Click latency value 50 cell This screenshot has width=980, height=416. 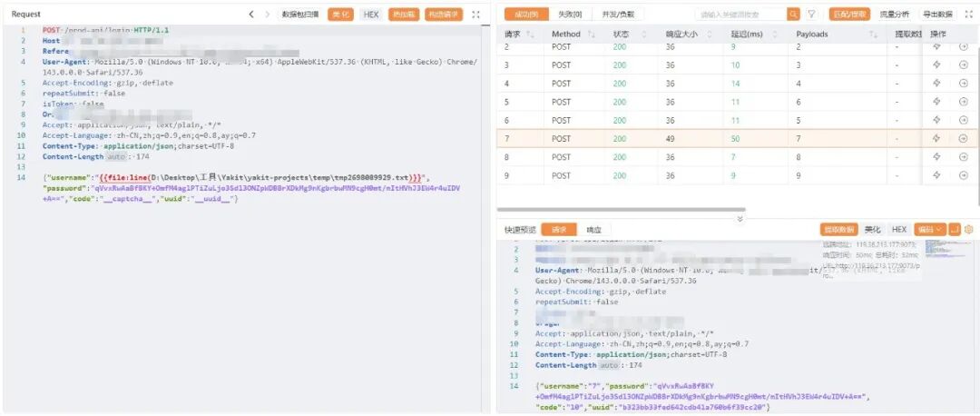736,138
